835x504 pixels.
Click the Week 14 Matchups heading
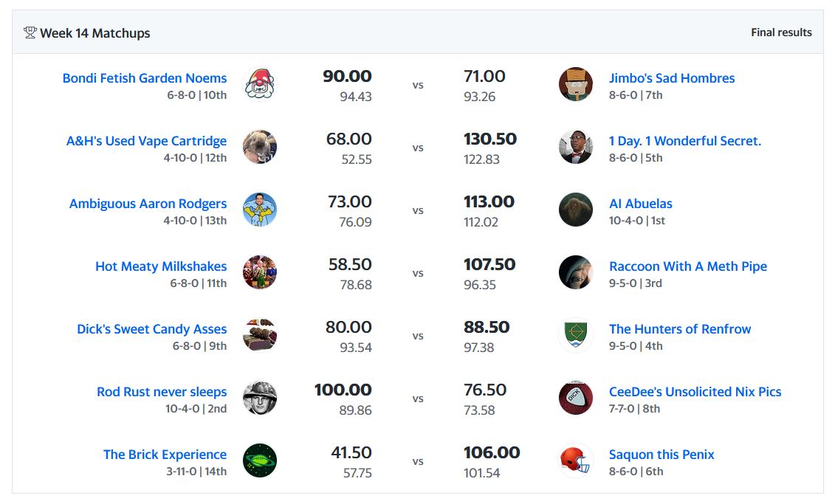[x=95, y=33]
